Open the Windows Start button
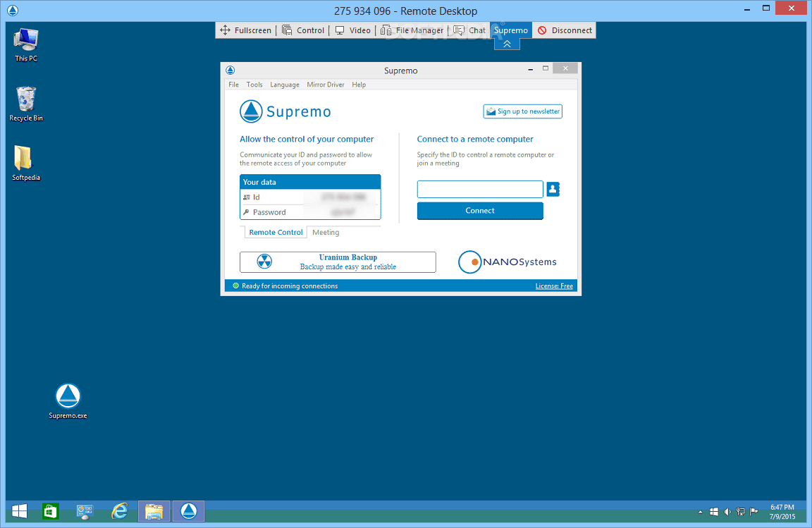Image resolution: width=812 pixels, height=528 pixels. 19,511
